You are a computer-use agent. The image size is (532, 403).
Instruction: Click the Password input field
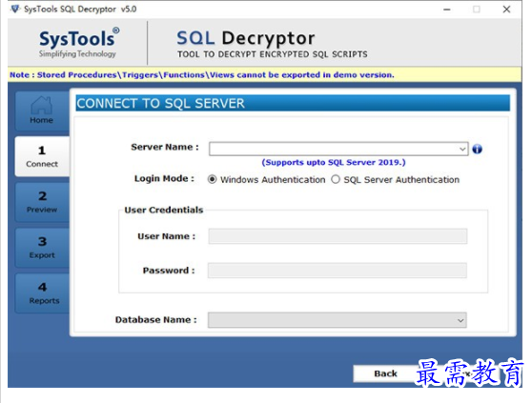click(x=338, y=271)
